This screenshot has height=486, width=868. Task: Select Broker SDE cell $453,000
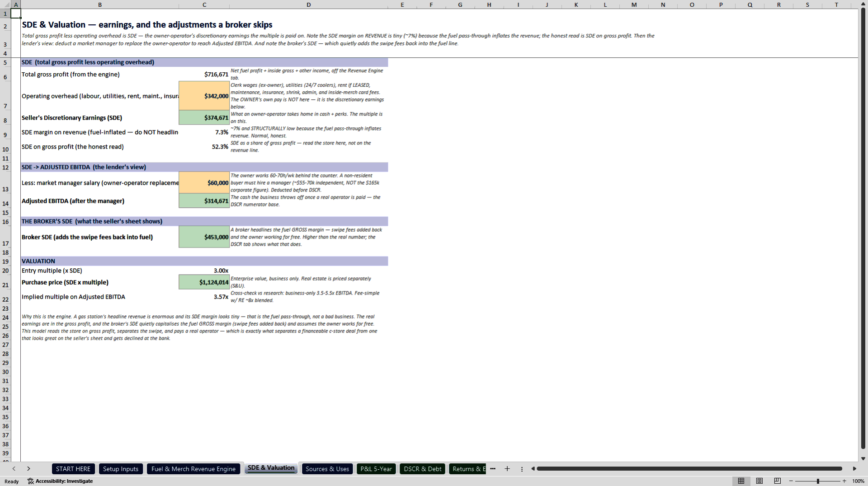click(x=204, y=237)
